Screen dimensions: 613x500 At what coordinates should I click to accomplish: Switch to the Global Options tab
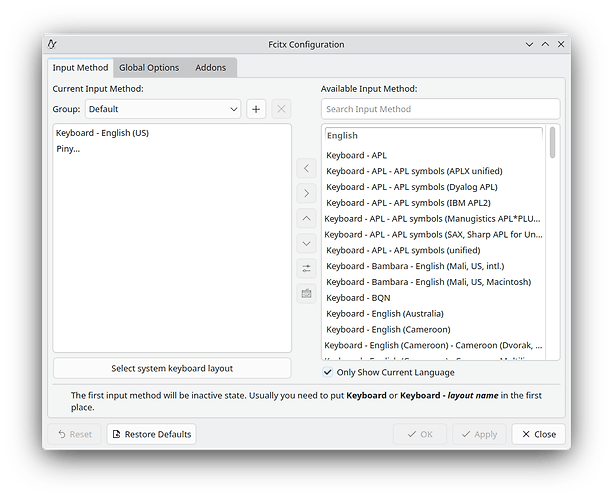(x=149, y=68)
